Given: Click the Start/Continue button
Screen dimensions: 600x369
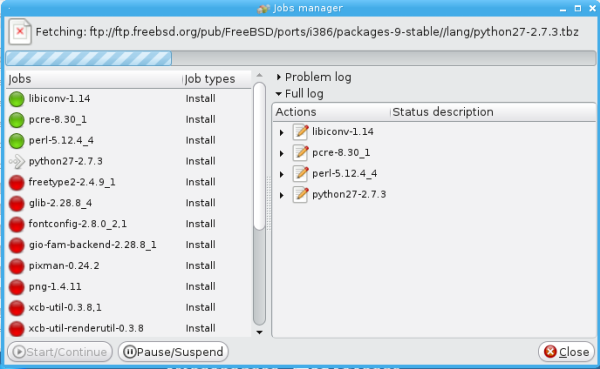Looking at the screenshot, I should 60,352.
